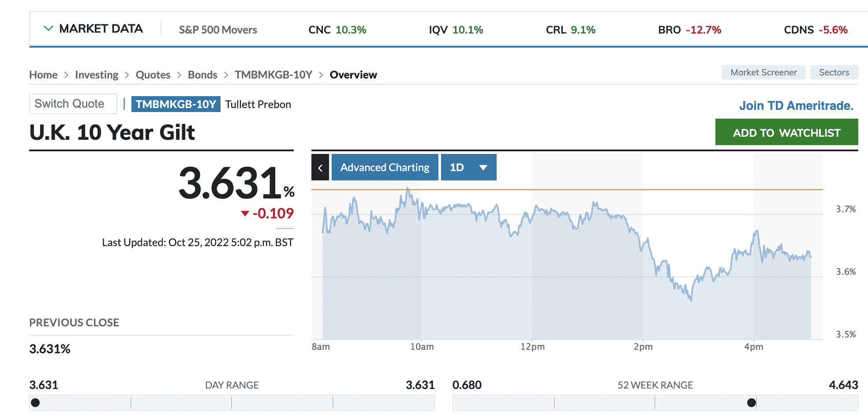Click the day range marker dot
Image resolution: width=868 pixels, height=419 pixels.
tap(36, 403)
